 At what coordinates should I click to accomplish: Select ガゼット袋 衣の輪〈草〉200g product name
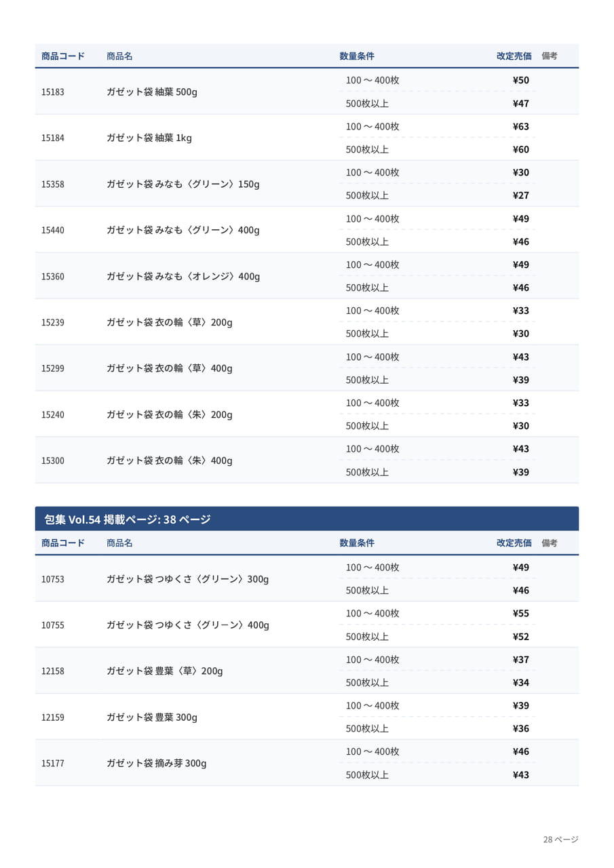pos(169,322)
